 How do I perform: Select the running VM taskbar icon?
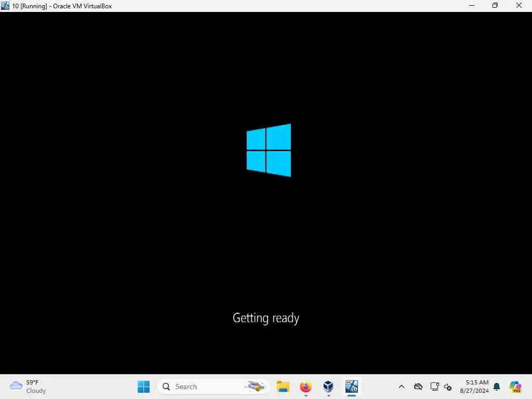pyautogui.click(x=352, y=387)
